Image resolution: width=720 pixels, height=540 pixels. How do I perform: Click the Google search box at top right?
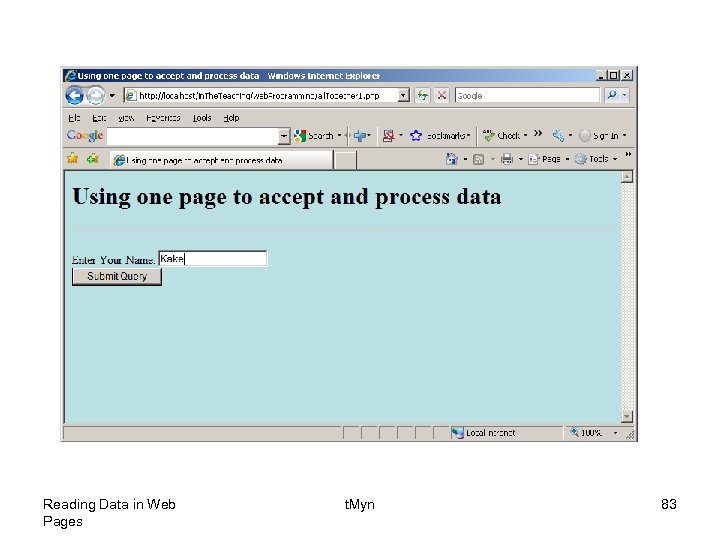[527, 96]
